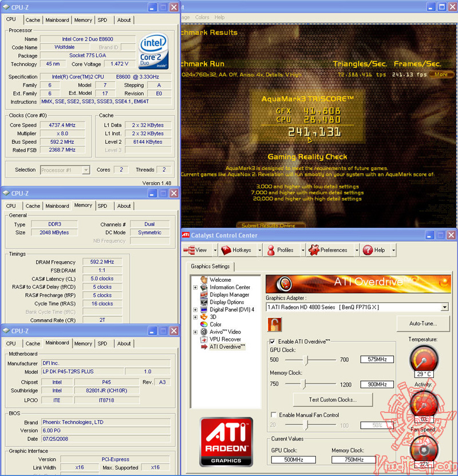
Task: Select Welcome in the settings tree
Action: coord(220,280)
